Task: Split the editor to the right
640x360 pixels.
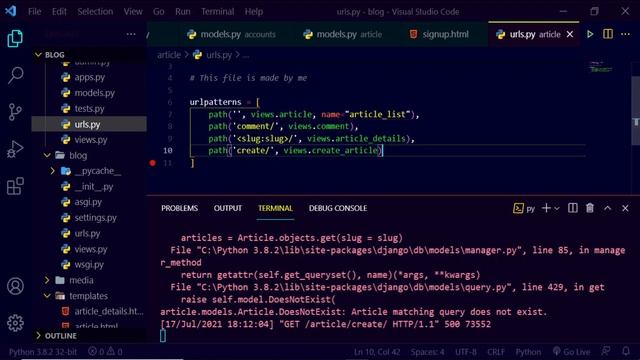Action: [x=608, y=34]
